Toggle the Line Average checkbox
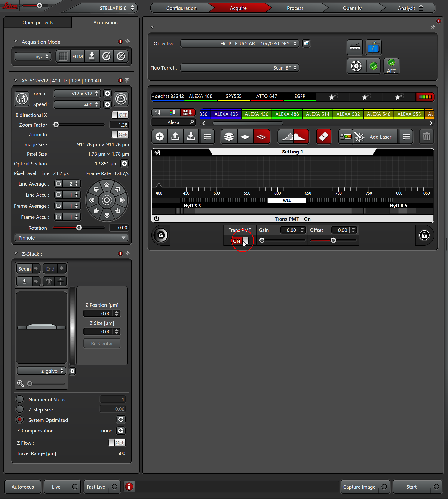The width and height of the screenshot is (448, 499). pos(58,184)
